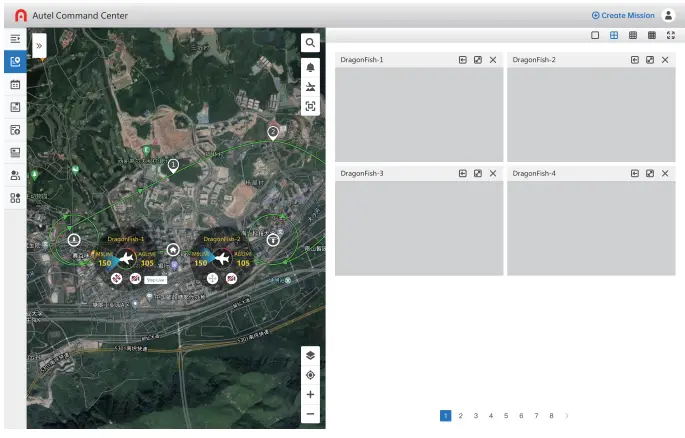
Task: Go to pagination page 3
Action: coord(476,416)
